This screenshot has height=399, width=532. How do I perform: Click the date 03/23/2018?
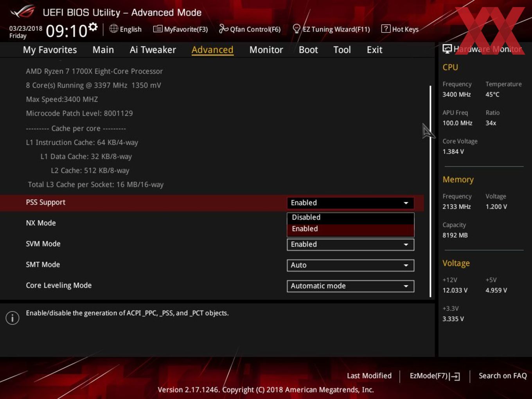[x=26, y=28]
